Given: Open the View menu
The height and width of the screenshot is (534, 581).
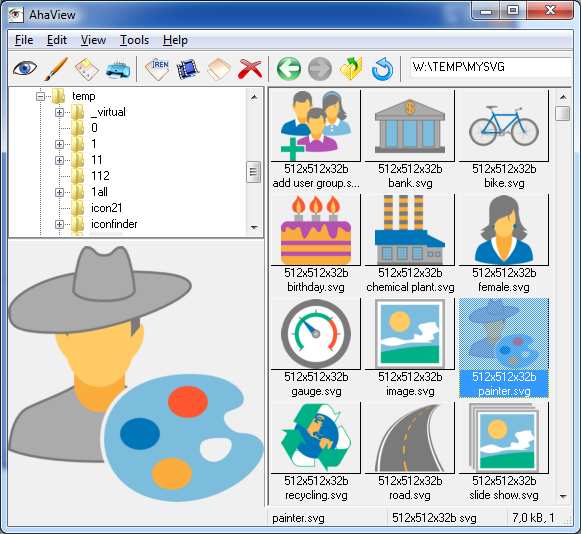Looking at the screenshot, I should pos(93,40).
